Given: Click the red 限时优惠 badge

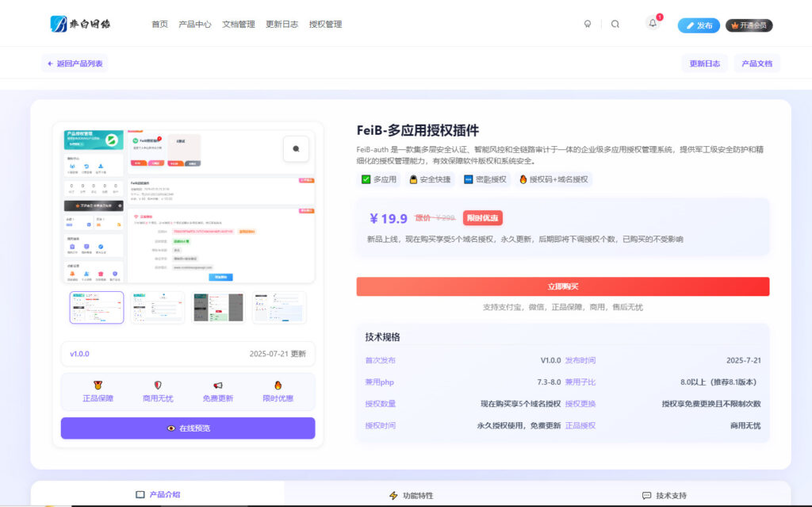Looking at the screenshot, I should pyautogui.click(x=483, y=218).
